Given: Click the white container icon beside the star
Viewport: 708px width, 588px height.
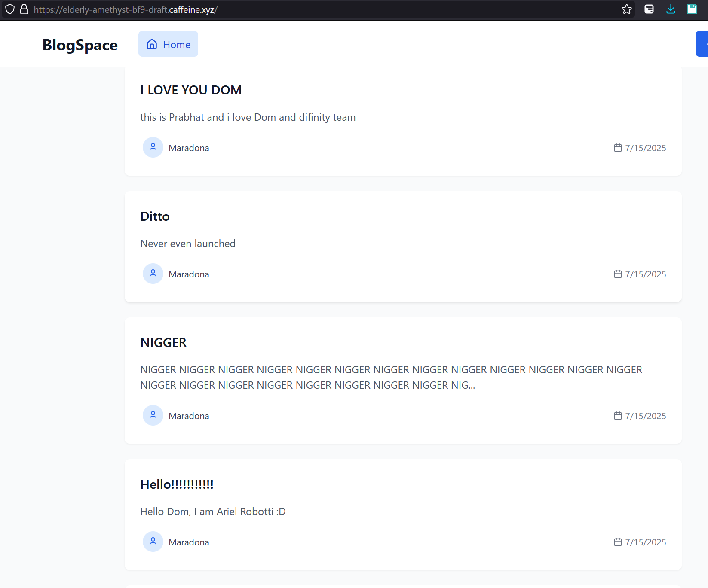Looking at the screenshot, I should pos(649,9).
